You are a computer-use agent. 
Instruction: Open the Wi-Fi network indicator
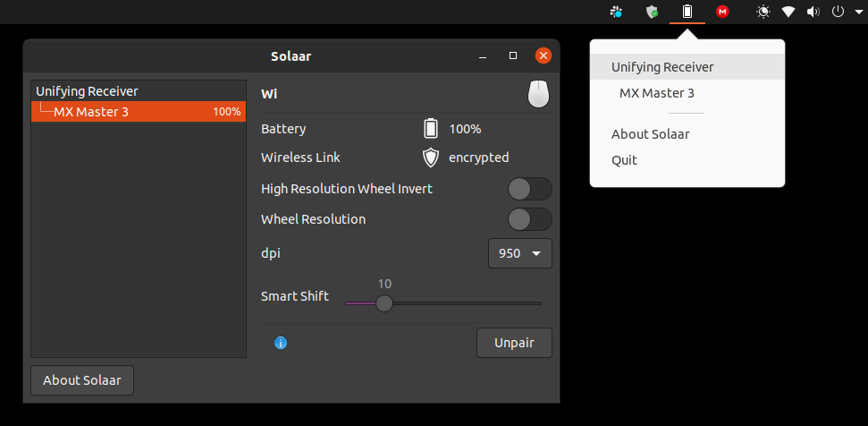tap(788, 11)
